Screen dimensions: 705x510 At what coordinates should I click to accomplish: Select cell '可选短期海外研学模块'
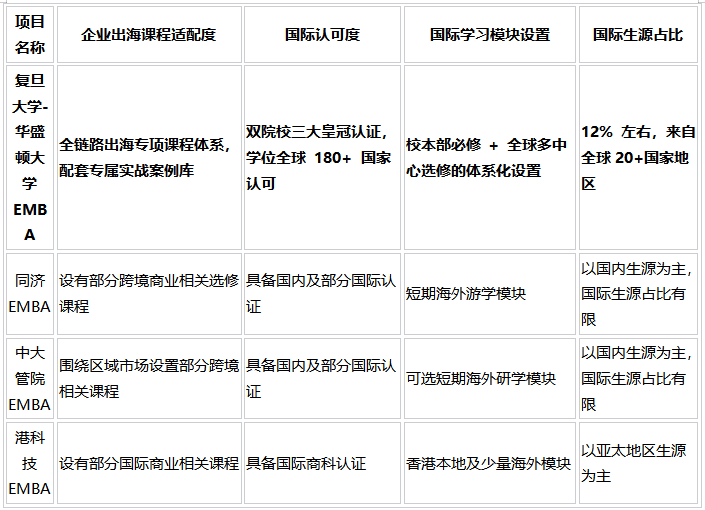point(490,378)
